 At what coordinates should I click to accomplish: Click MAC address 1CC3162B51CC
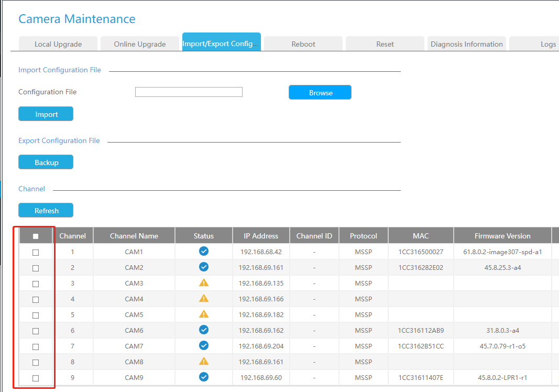tap(421, 346)
